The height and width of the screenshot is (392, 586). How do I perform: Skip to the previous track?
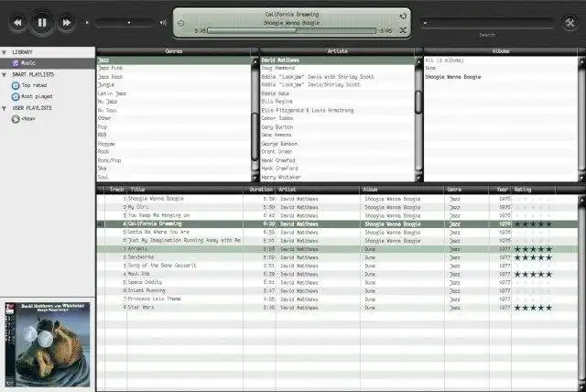(x=17, y=23)
